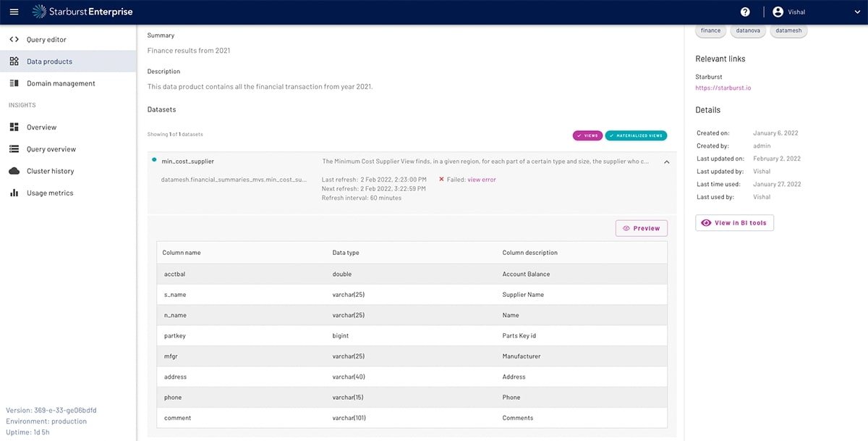Open the help question mark icon

(x=745, y=12)
